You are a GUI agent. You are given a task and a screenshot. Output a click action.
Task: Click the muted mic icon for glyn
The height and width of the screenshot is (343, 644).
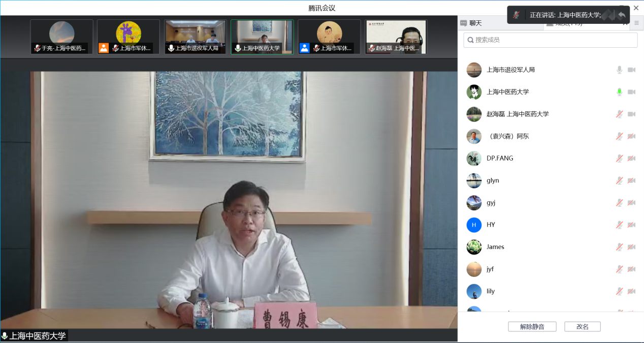(x=619, y=180)
